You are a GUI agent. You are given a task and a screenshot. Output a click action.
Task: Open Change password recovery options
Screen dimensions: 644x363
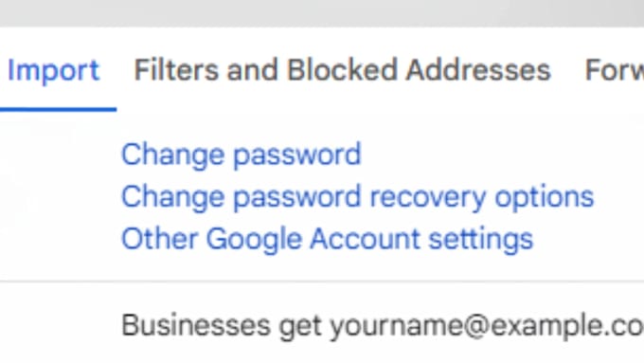coord(357,197)
